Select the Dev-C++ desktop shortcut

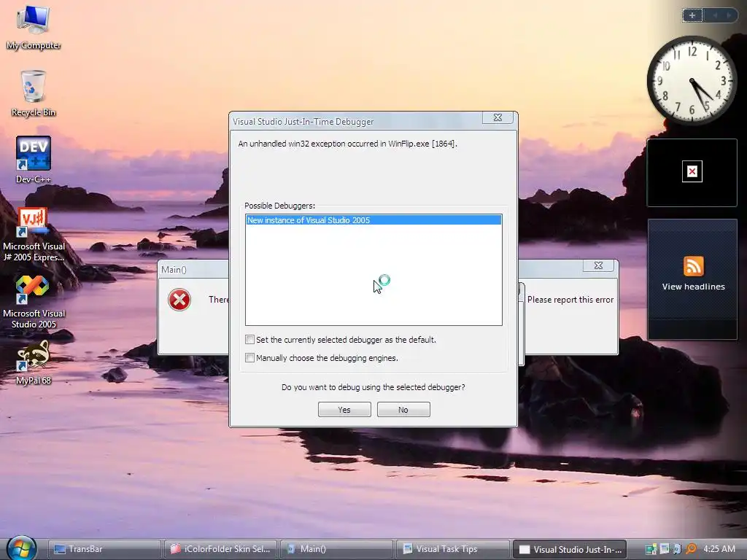[33, 160]
